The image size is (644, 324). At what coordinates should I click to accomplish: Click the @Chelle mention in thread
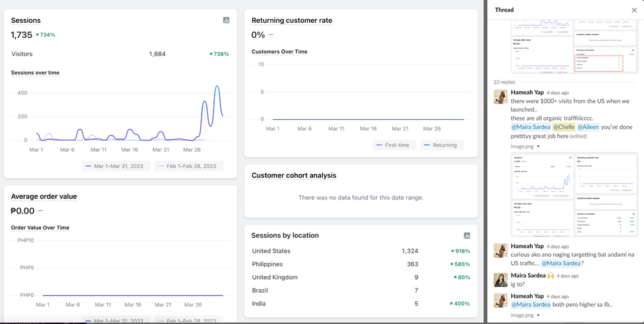564,127
